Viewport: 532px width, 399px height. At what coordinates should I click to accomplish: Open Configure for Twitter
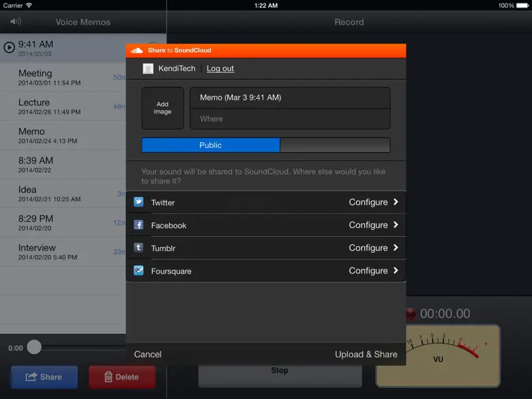click(x=368, y=202)
